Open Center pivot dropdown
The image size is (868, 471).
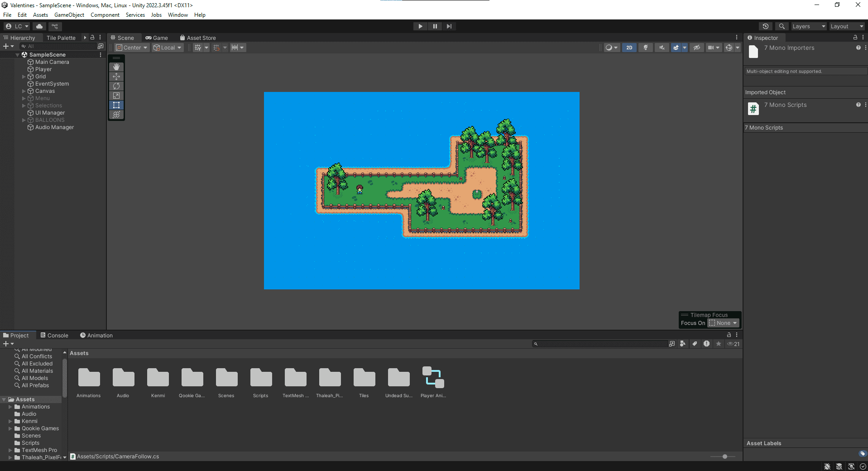[x=132, y=48]
